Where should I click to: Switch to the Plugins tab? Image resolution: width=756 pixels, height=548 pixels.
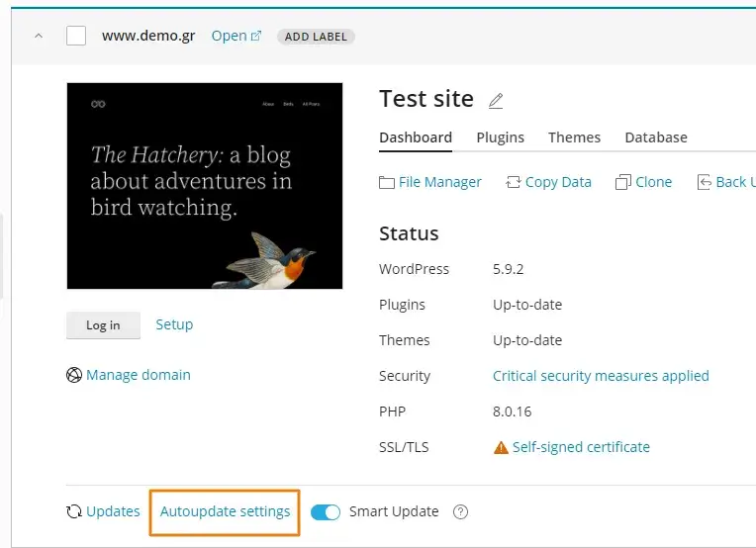(x=500, y=137)
